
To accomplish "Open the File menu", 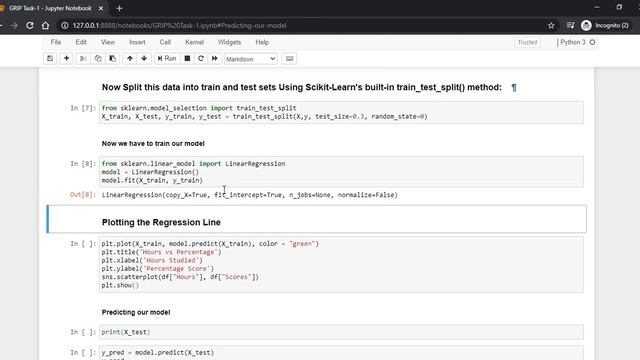I will 56,42.
